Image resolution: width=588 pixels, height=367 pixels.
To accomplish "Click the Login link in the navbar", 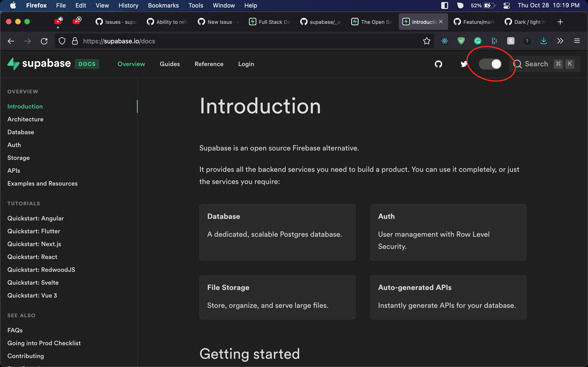I will (x=246, y=64).
